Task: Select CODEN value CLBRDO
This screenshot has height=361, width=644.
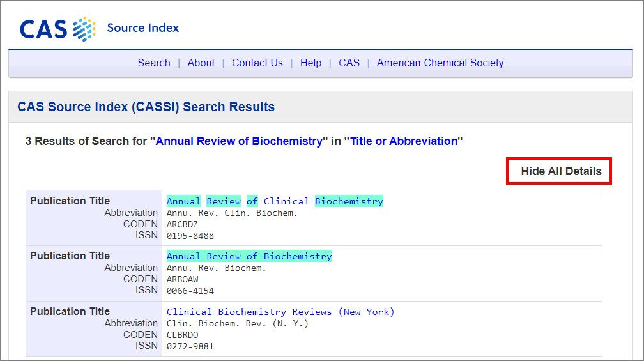Action: 182,335
